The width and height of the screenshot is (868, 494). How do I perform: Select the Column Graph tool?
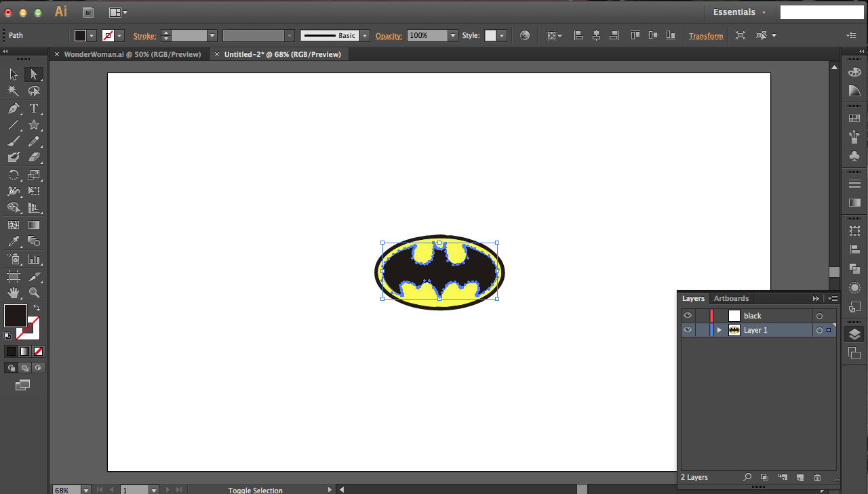pos(34,260)
